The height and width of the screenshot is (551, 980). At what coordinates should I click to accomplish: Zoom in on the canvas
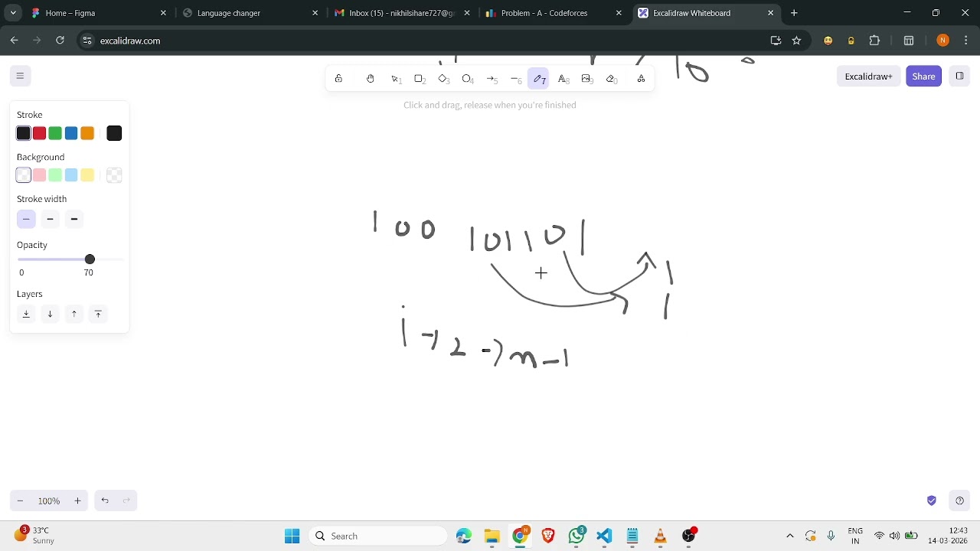pyautogui.click(x=77, y=500)
